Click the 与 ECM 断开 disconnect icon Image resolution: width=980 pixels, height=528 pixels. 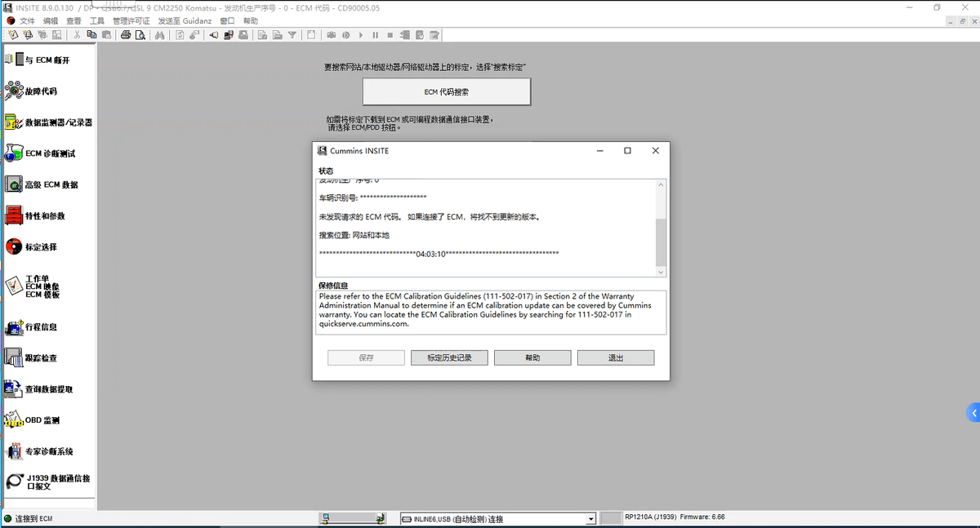coord(15,60)
